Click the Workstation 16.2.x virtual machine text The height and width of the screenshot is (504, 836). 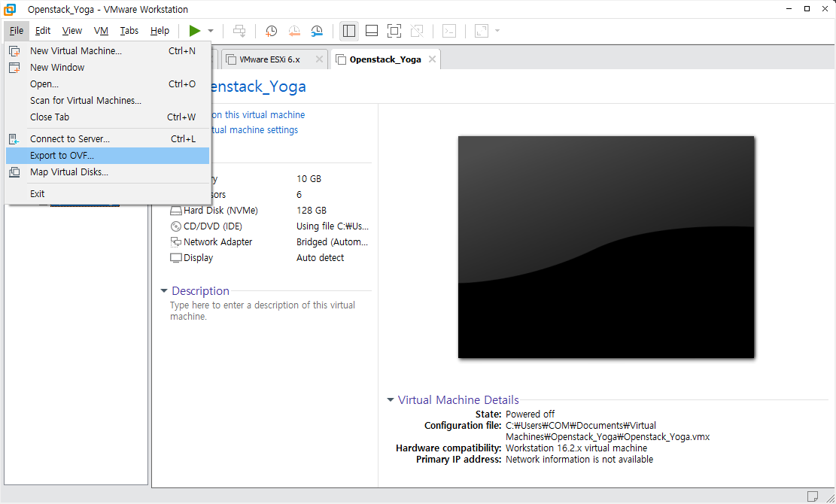(576, 448)
